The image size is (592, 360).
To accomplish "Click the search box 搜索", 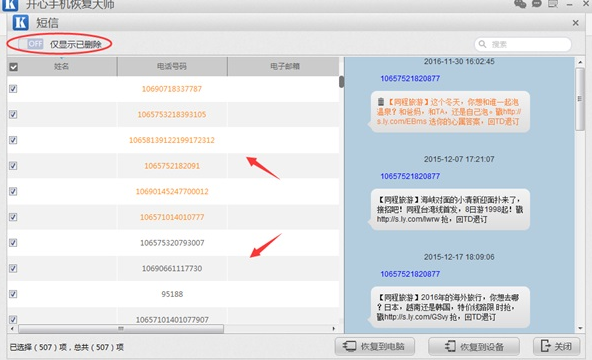I will [x=523, y=45].
